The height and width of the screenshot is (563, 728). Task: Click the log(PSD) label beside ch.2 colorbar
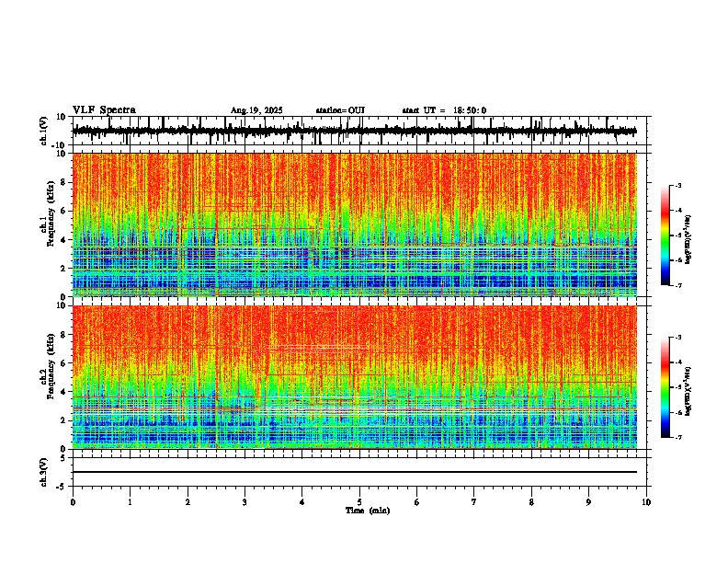coord(688,391)
